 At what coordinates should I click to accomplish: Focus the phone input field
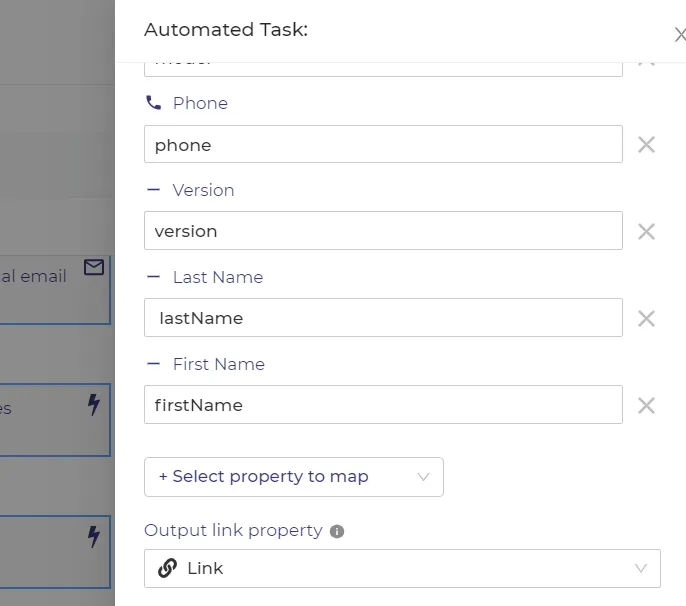coord(383,144)
